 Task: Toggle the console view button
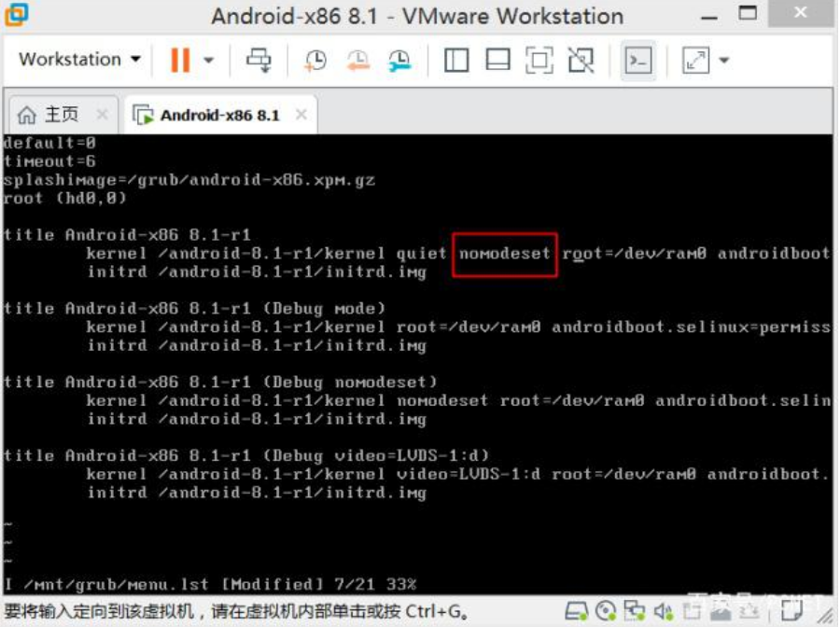pos(638,60)
